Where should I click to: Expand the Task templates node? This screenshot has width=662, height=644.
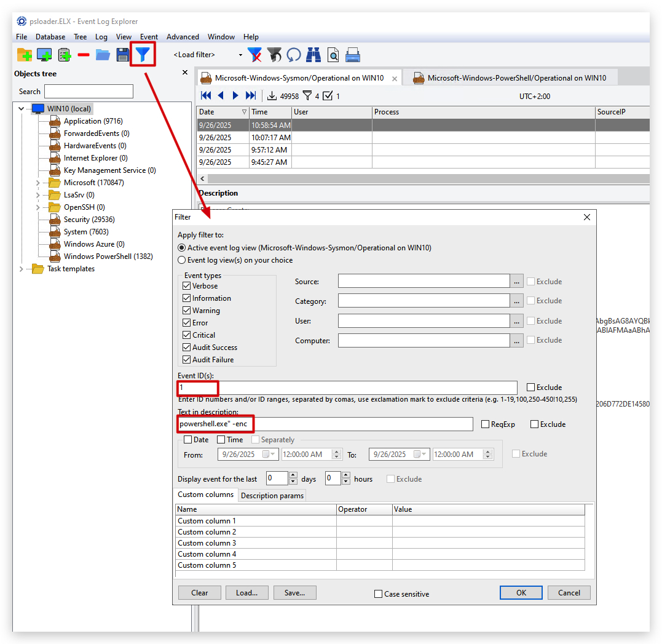(x=21, y=269)
